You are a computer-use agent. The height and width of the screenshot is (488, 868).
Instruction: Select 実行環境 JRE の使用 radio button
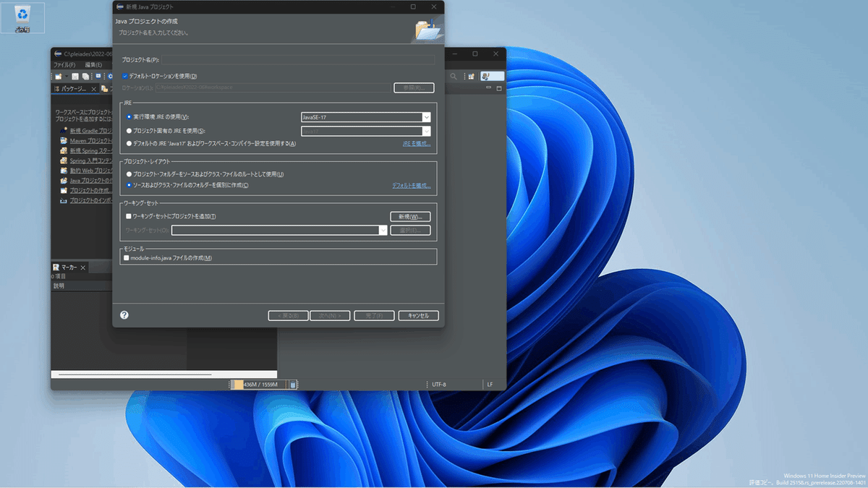[x=129, y=116]
